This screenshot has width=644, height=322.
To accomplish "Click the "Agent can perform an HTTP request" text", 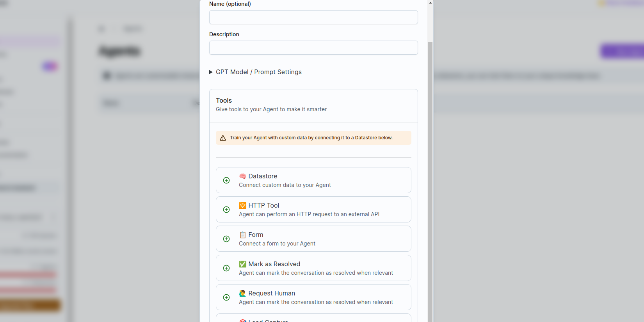I will 309,214.
